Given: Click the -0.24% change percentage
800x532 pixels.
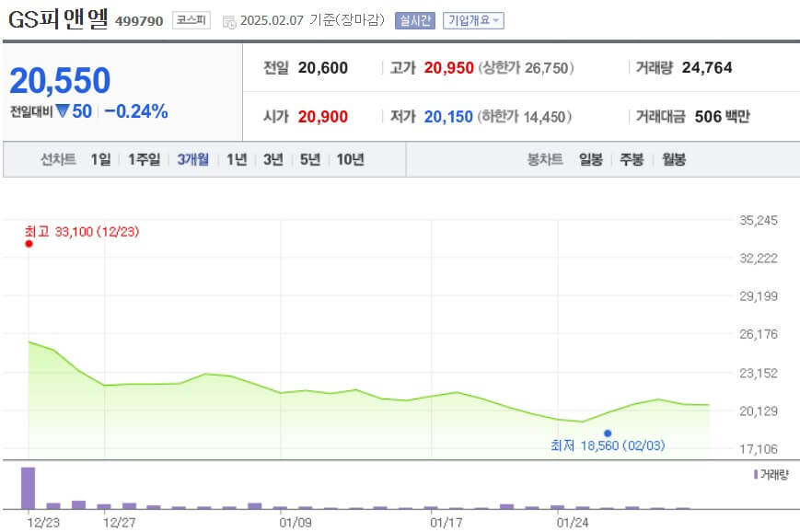Looking at the screenshot, I should (136, 111).
